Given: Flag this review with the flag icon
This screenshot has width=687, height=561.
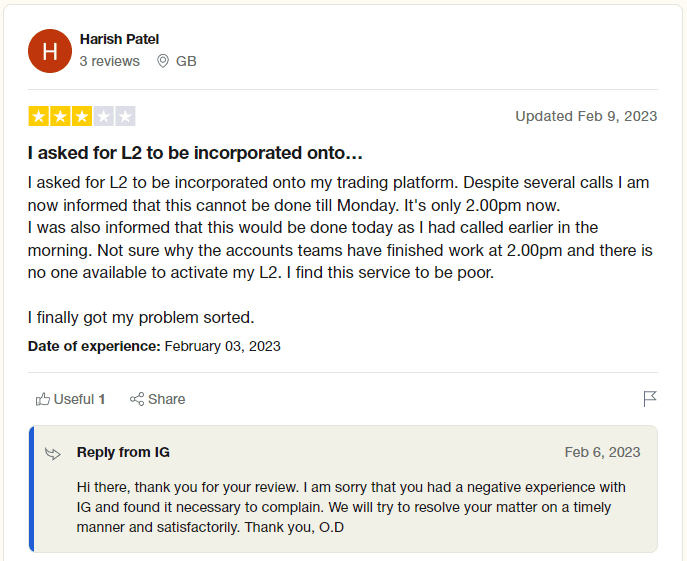Looking at the screenshot, I should (x=650, y=399).
